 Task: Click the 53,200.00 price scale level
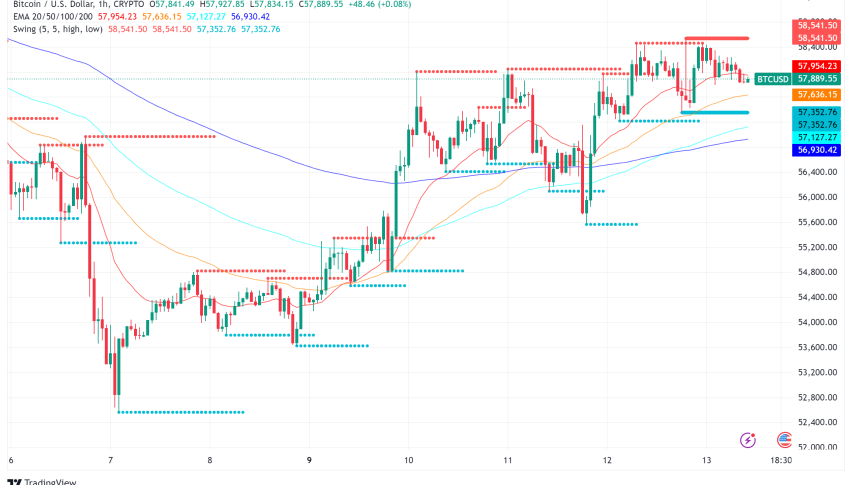coord(816,372)
